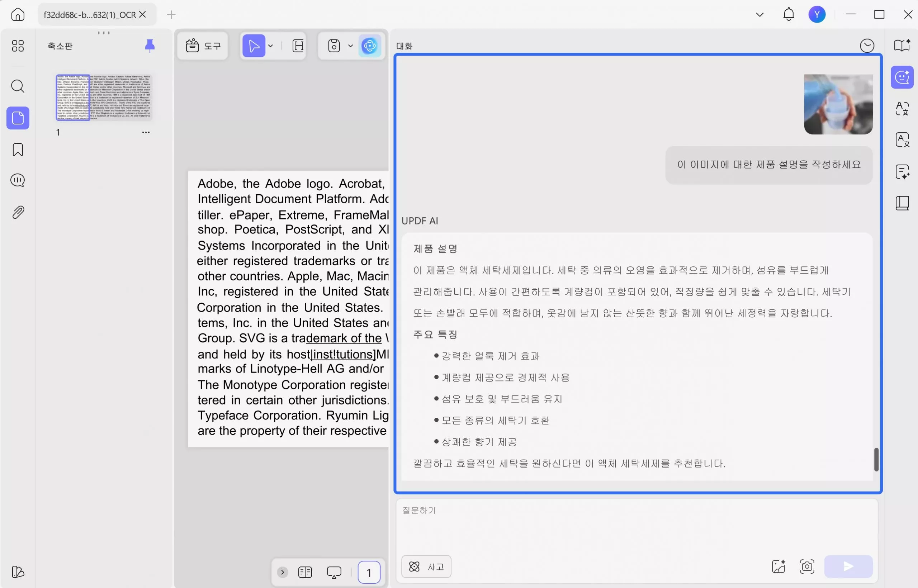
Task: Toggle the UPDF AI assistant in the top toolbar
Action: [370, 46]
